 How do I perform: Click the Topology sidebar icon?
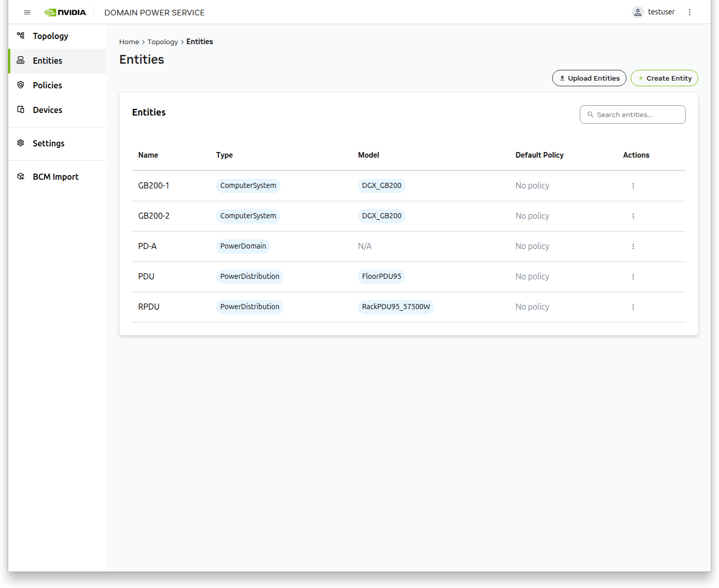tap(21, 35)
